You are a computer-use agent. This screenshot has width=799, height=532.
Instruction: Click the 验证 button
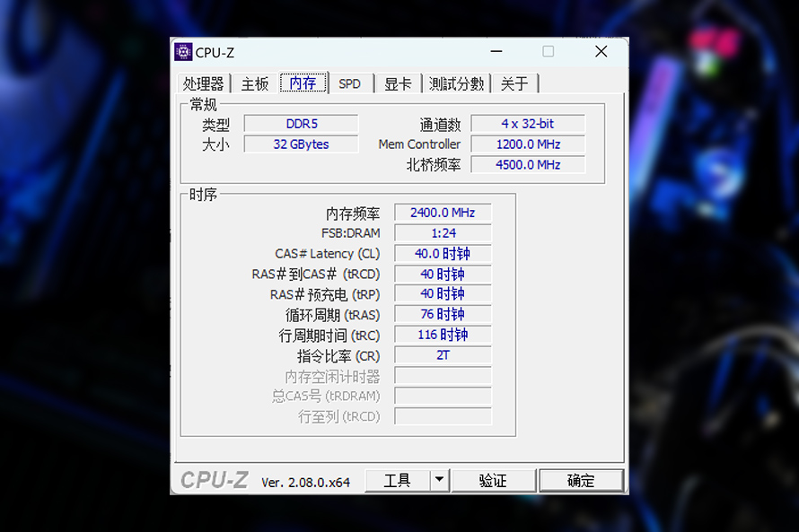click(493, 481)
